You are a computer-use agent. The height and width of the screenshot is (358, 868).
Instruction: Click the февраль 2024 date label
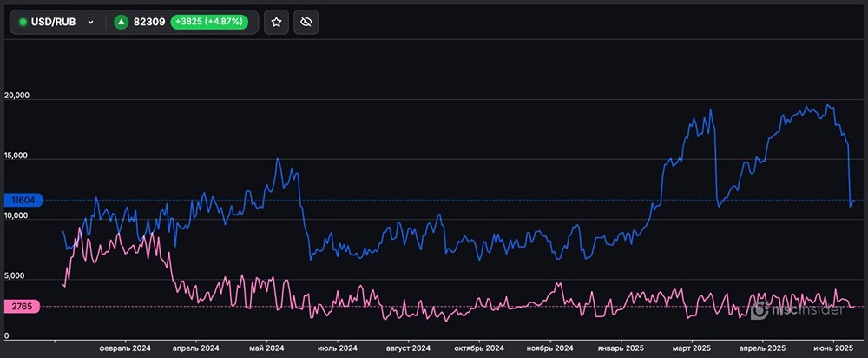127,348
